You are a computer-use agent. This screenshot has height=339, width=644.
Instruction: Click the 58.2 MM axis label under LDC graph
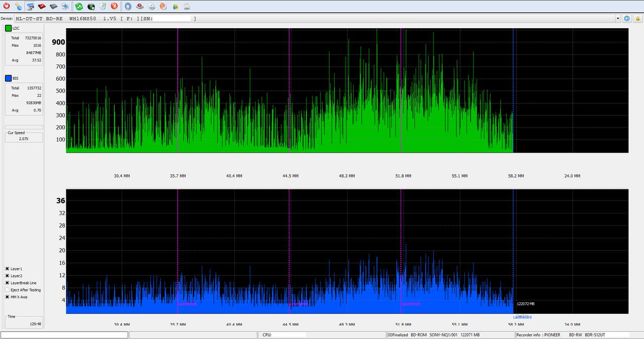tap(516, 176)
